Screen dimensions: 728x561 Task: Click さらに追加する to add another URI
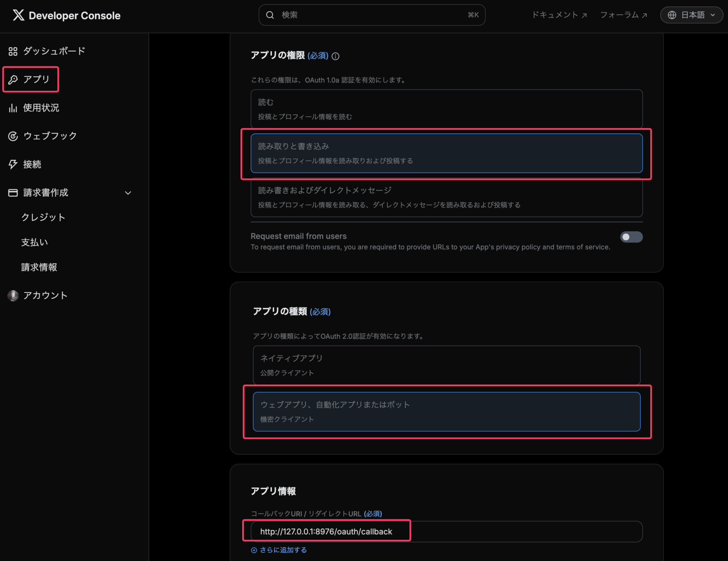(279, 550)
